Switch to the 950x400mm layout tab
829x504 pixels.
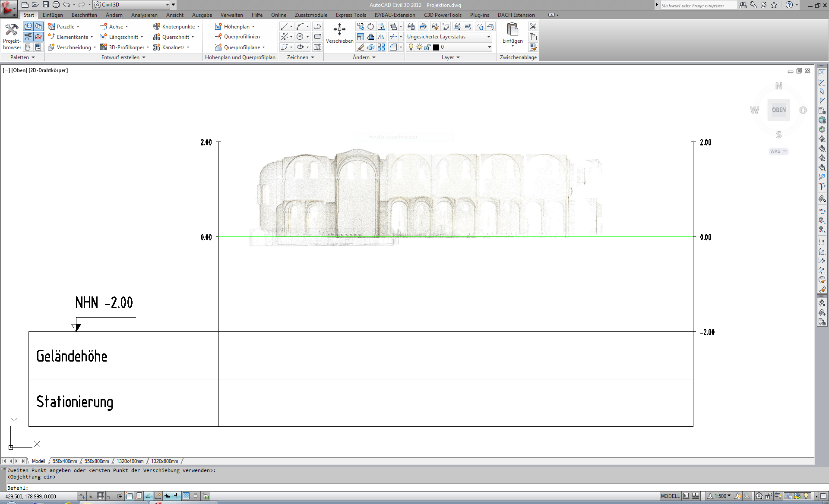tap(65, 461)
